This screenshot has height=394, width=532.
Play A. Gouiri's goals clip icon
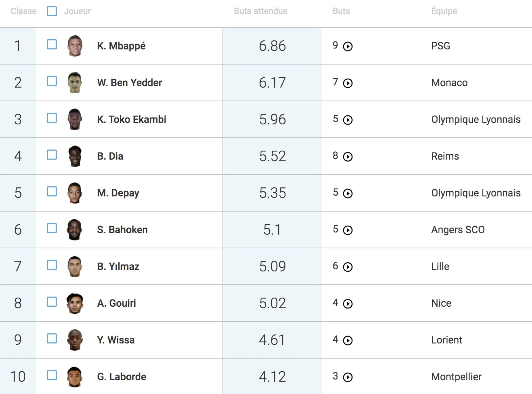[x=348, y=304]
